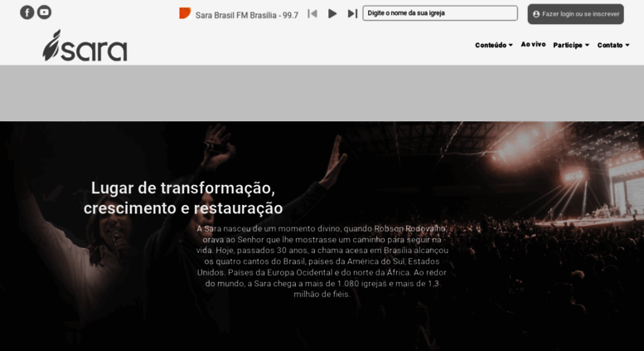Click the Conteúdo dropdown arrow
This screenshot has width=644, height=351.
[x=511, y=45]
